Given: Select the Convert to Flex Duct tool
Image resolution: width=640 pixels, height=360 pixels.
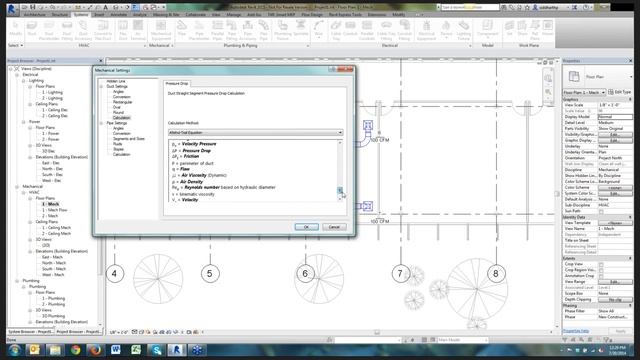Looking at the screenshot, I should click(103, 30).
